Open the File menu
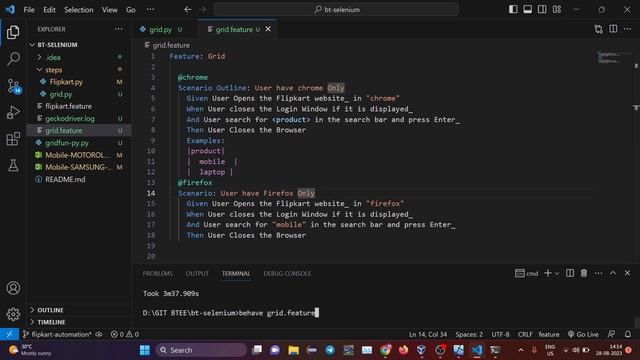 29,9
